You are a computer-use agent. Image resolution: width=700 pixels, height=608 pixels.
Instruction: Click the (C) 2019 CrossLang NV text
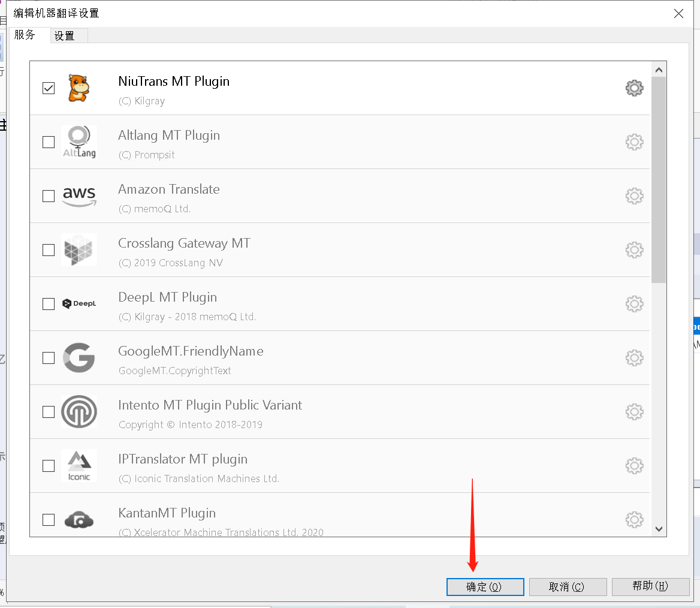(x=171, y=263)
